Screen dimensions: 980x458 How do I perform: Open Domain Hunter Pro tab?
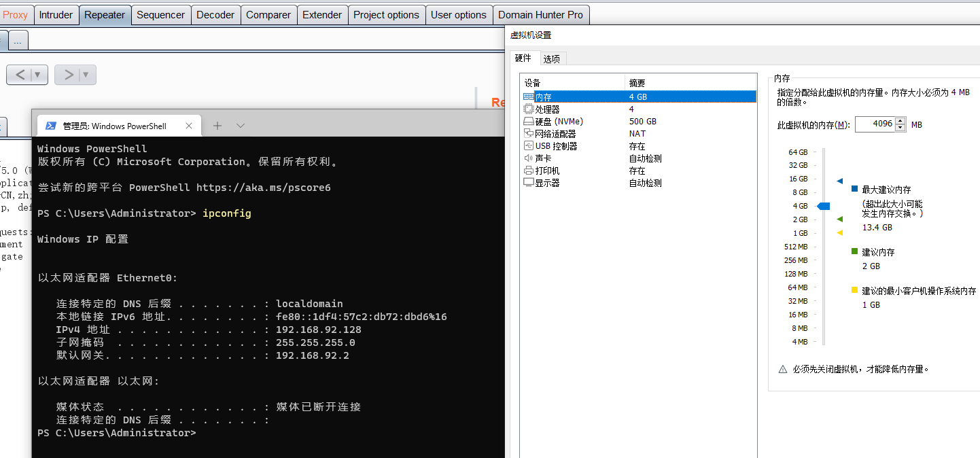tap(540, 15)
